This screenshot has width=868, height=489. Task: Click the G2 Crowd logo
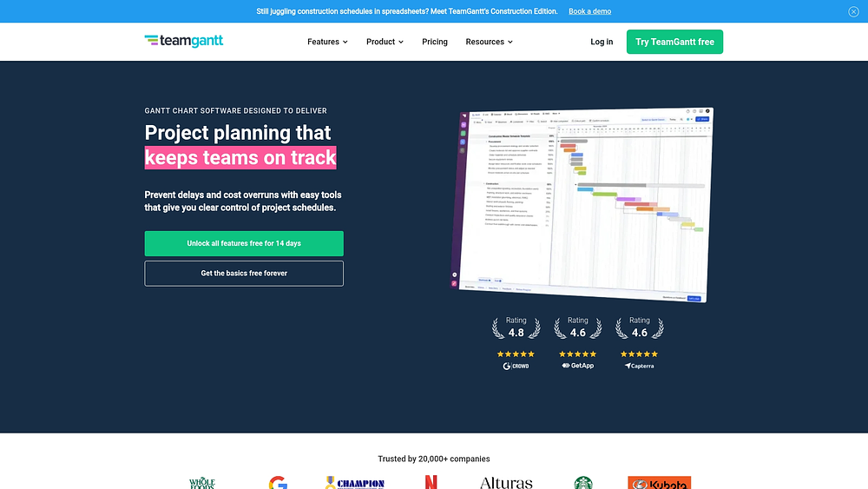[516, 366]
